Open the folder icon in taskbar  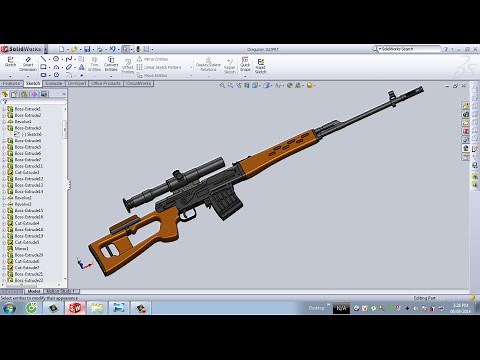97,308
